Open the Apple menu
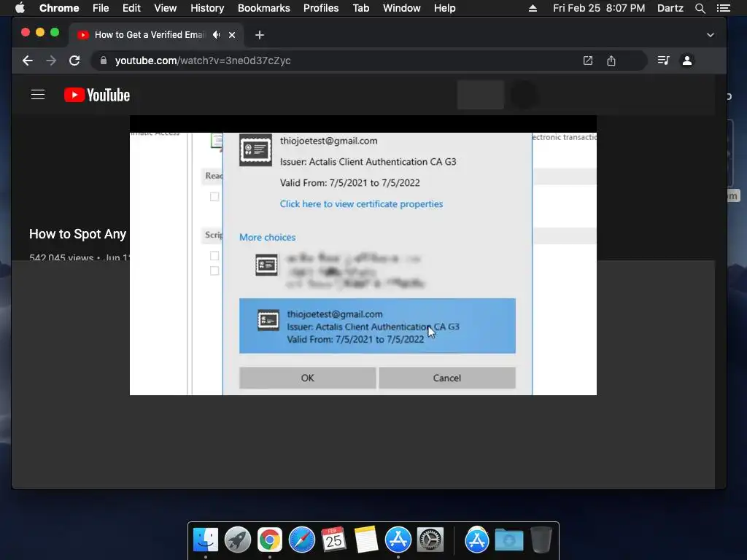747x560 pixels. click(x=20, y=8)
